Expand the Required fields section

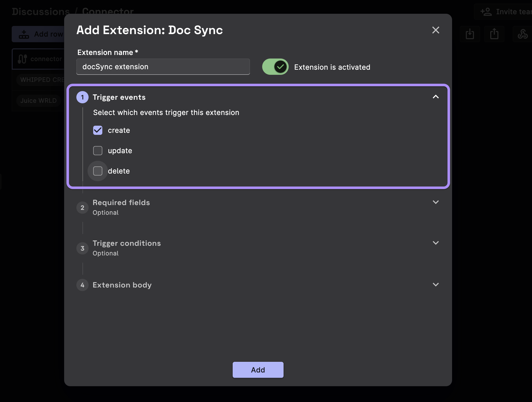point(436,202)
